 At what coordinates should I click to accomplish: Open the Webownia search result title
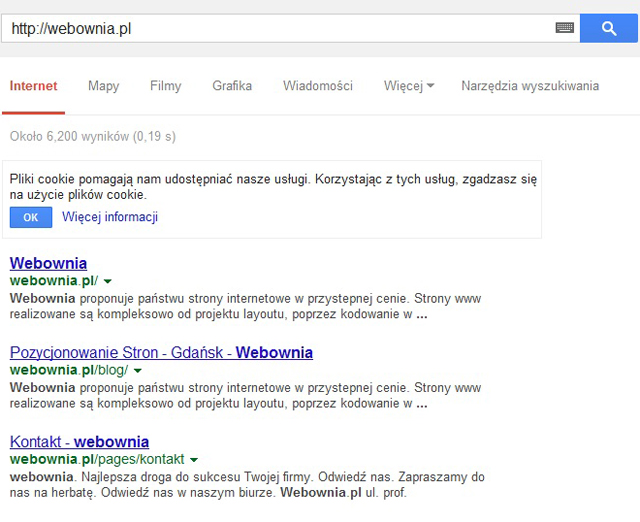coord(48,263)
